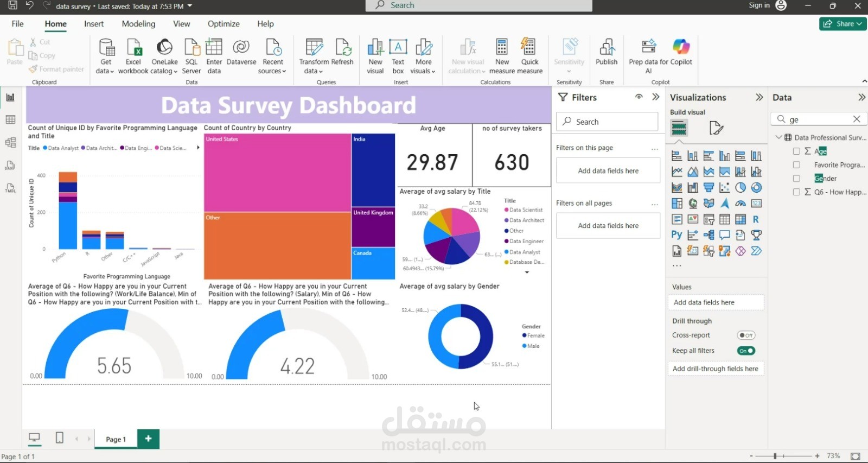
Task: Select the slicer visual icon
Action: [x=709, y=219]
